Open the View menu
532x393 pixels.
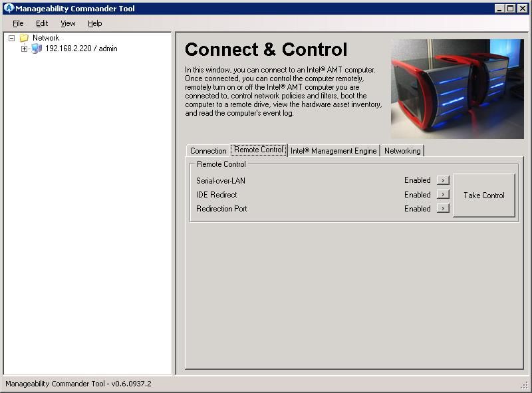(68, 23)
